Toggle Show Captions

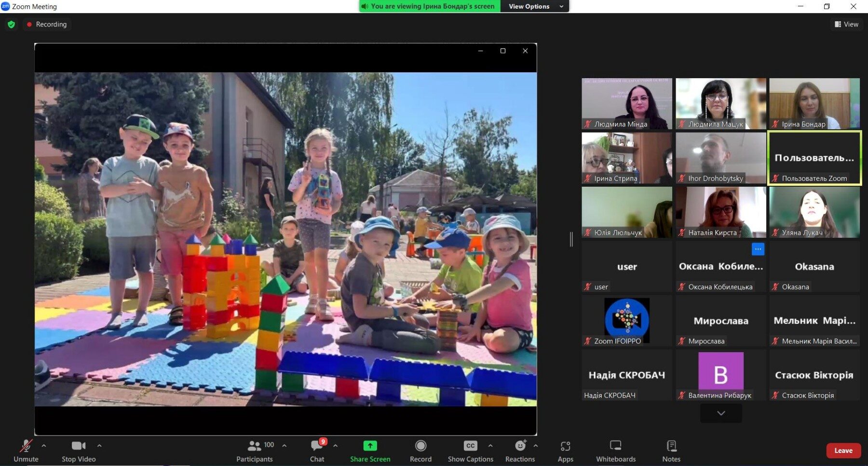pos(470,451)
